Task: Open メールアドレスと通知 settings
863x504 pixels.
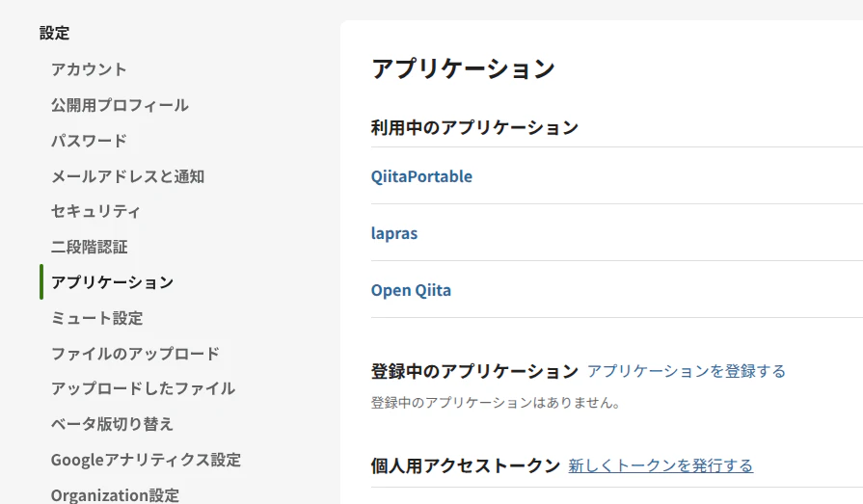Action: [x=127, y=176]
